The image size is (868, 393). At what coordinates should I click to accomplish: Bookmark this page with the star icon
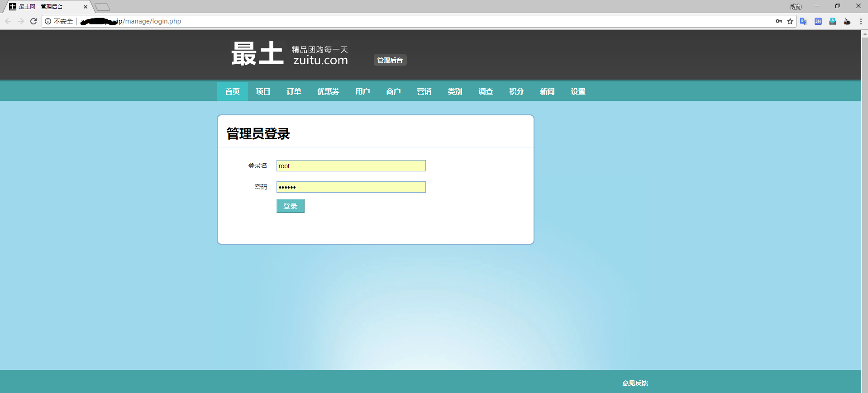pos(790,21)
